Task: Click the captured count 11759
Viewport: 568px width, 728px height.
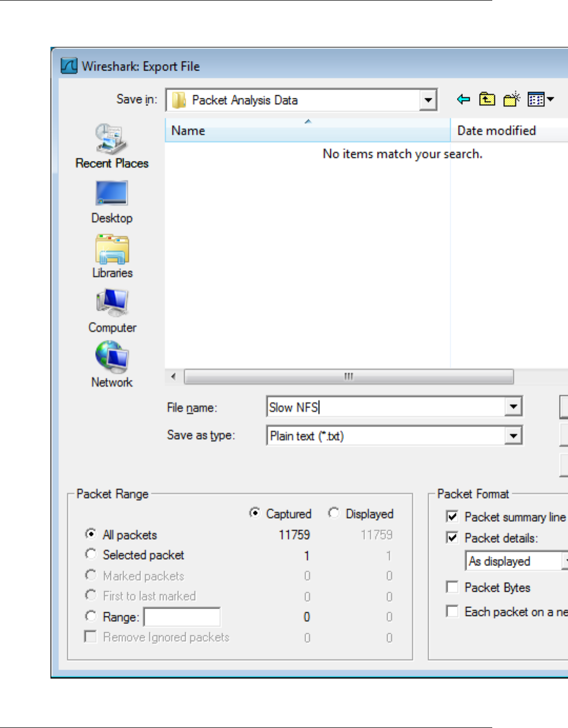Action: coord(294,535)
